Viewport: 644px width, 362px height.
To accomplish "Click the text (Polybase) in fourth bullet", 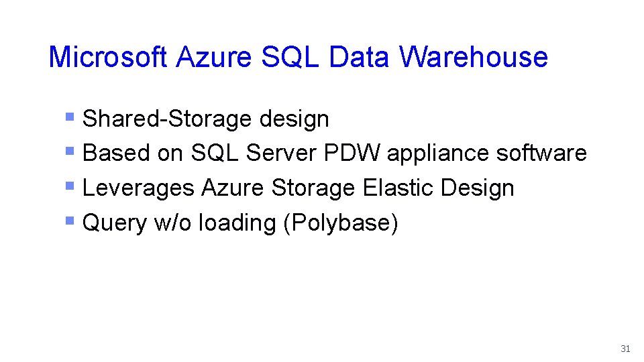I will click(x=341, y=224).
